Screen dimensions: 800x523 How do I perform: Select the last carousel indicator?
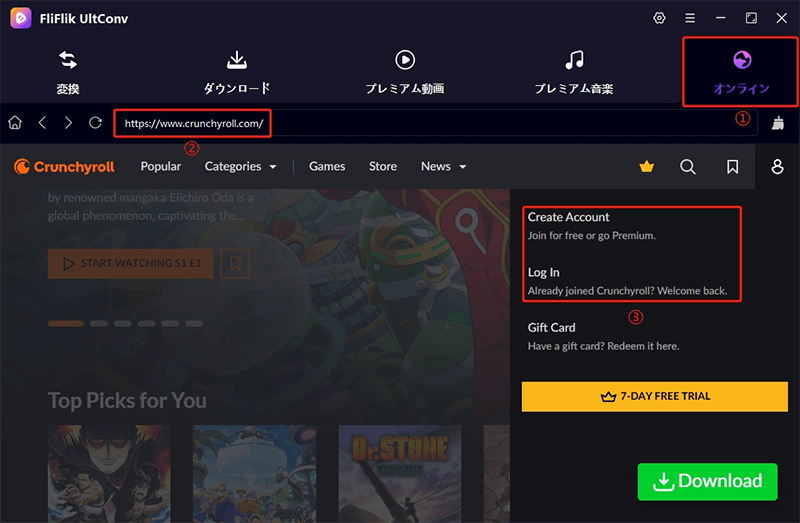[x=194, y=323]
